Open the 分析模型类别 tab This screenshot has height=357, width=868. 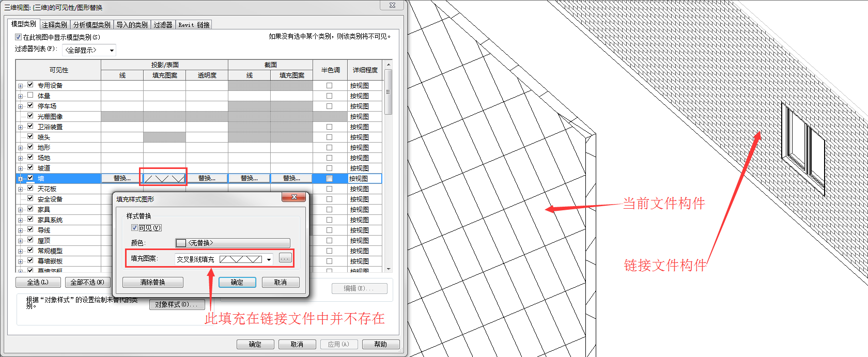[92, 25]
